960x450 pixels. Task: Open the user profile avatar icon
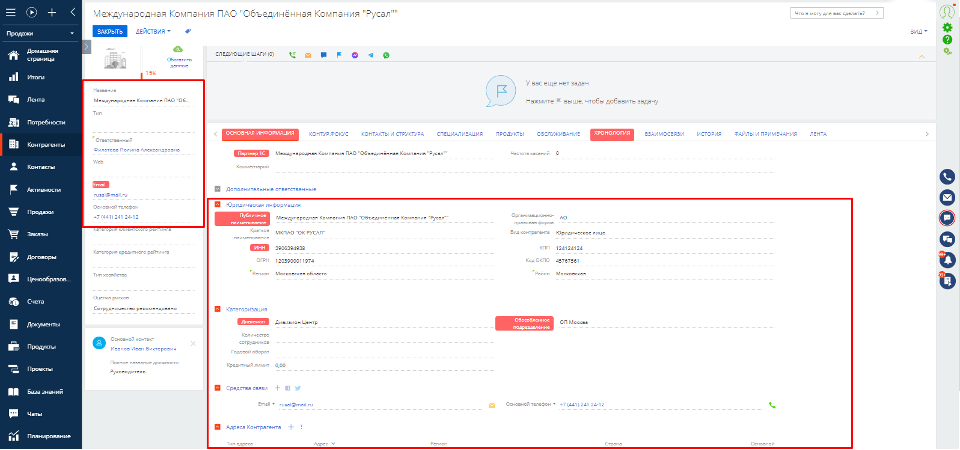tap(947, 12)
